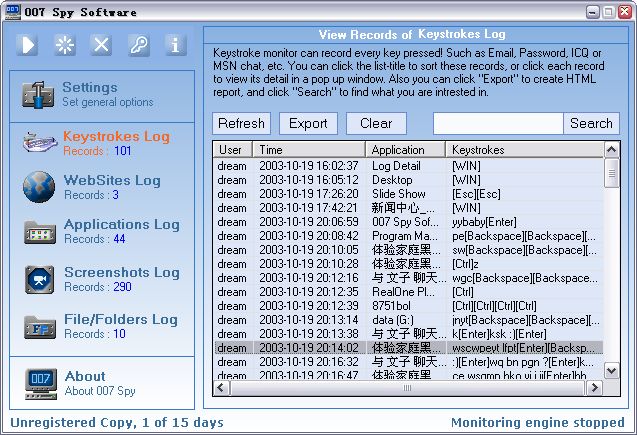
Task: Click the search text input field
Action: 497,123
